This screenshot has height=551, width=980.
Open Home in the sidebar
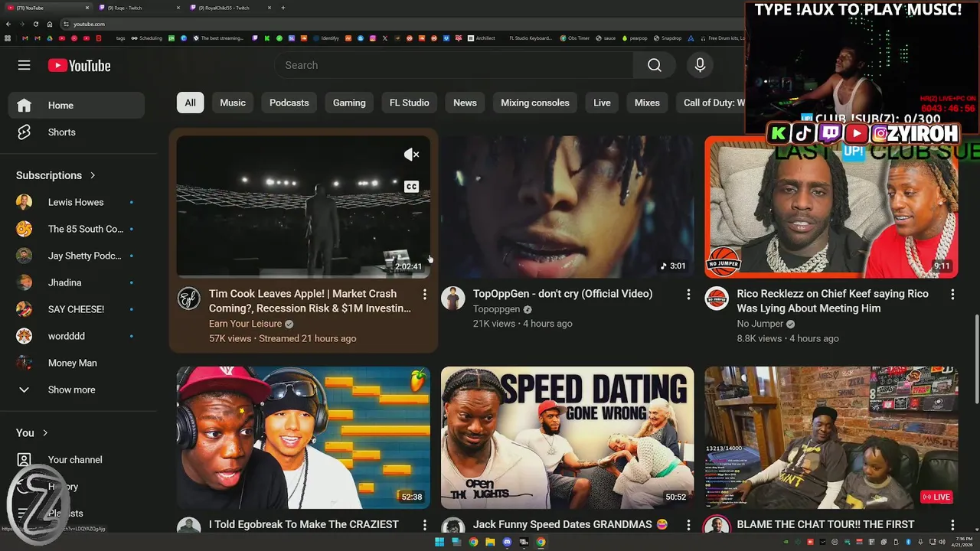(x=76, y=105)
